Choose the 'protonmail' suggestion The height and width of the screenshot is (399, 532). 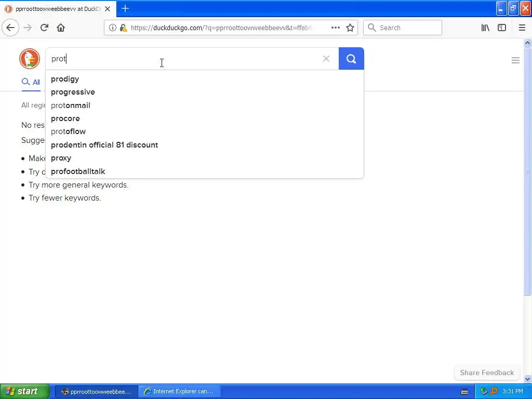[205, 105]
